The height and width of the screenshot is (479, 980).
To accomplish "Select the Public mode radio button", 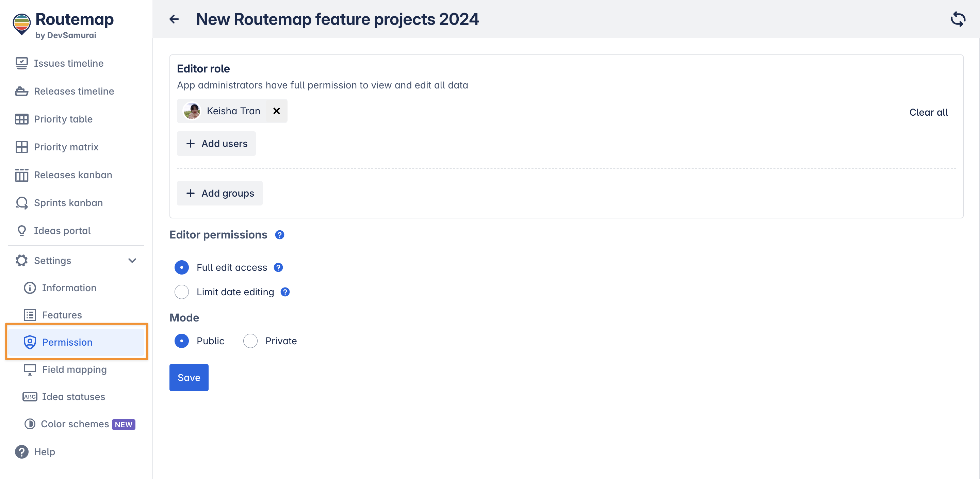I will point(181,341).
